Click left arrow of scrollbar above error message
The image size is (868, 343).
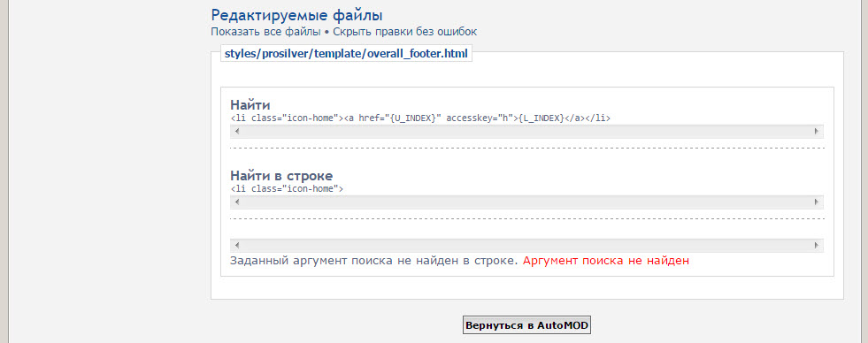[x=237, y=245]
